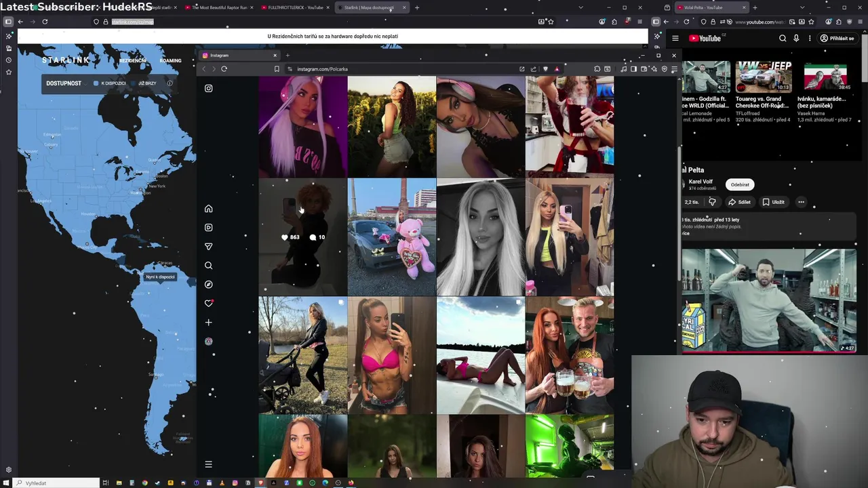Open Instagram Explore compass icon
The height and width of the screenshot is (488, 868).
[x=208, y=285]
